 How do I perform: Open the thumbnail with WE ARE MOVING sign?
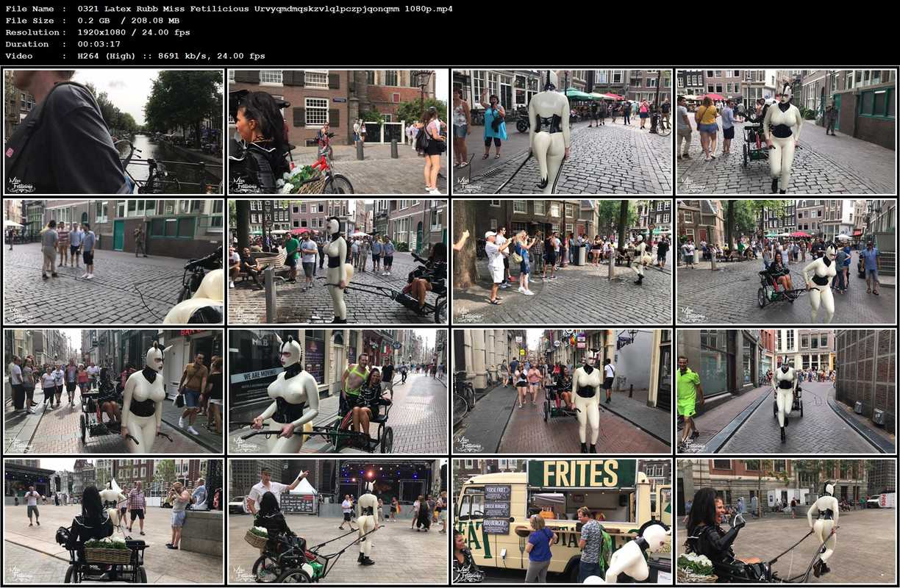click(337, 391)
